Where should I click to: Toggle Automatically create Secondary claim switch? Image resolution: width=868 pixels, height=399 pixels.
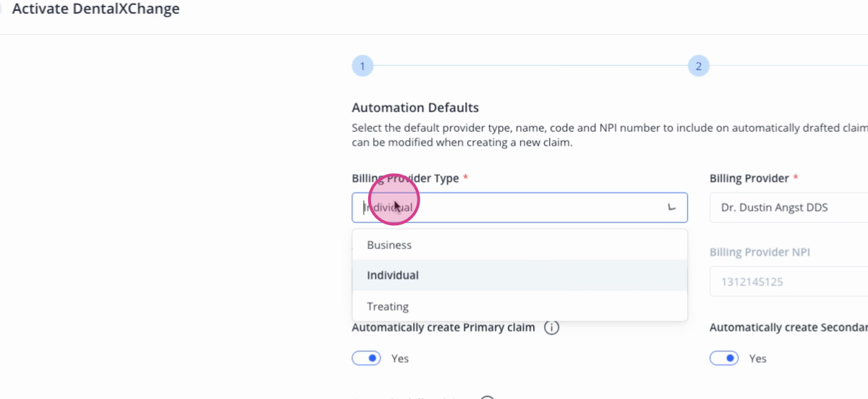pyautogui.click(x=724, y=358)
